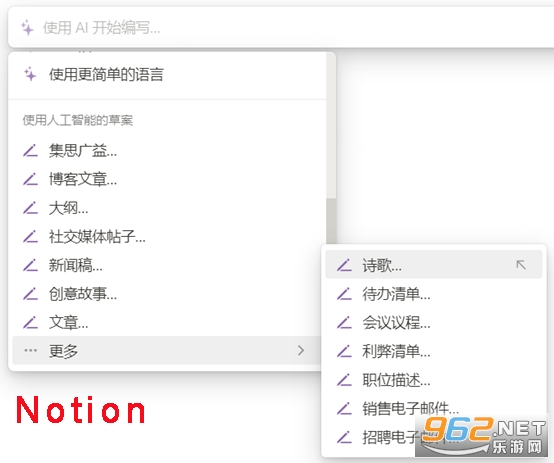Click sparkle icon beside 使用更简单的语言
The height and width of the screenshot is (463, 554).
[30, 74]
